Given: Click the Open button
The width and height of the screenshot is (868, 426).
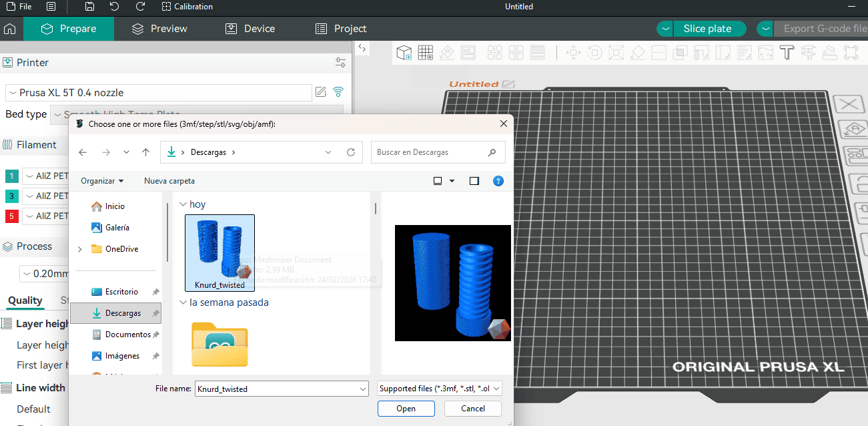Looking at the screenshot, I should pyautogui.click(x=406, y=409).
